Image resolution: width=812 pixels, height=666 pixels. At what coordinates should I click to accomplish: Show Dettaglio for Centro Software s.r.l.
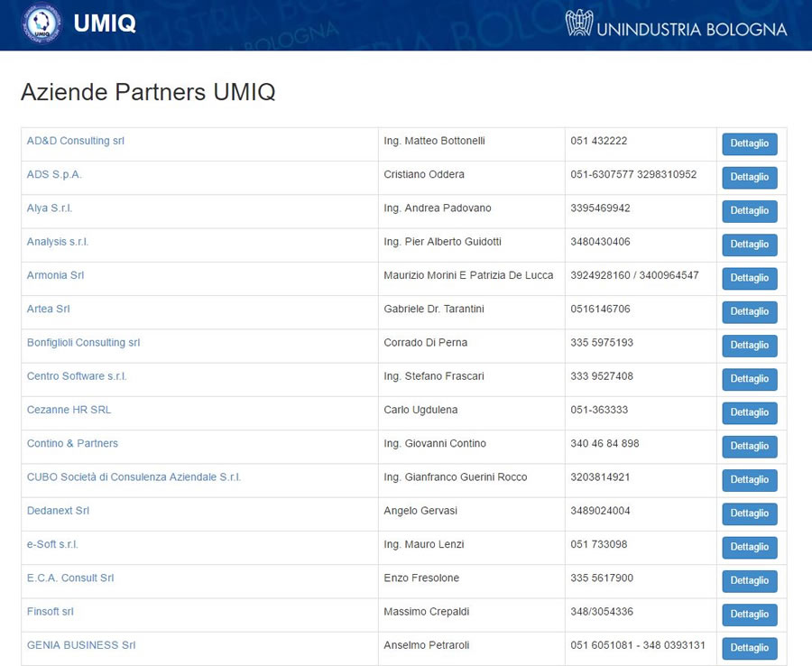click(750, 379)
